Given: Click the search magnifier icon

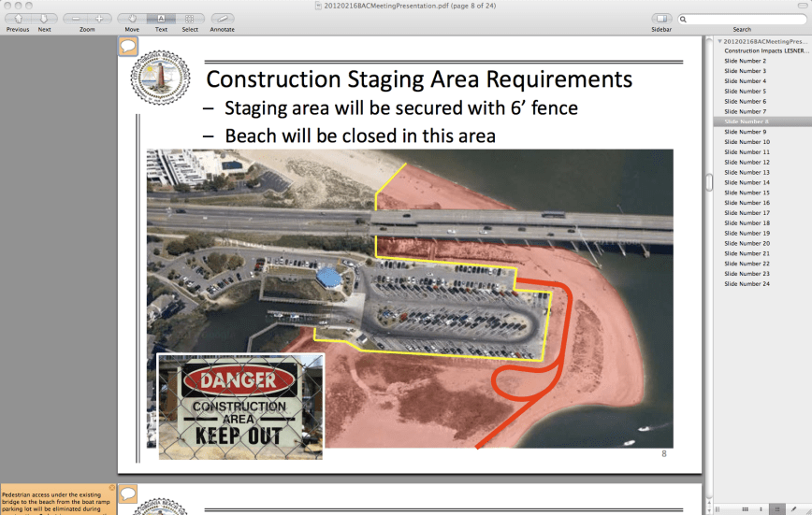Looking at the screenshot, I should pyautogui.click(x=683, y=19).
